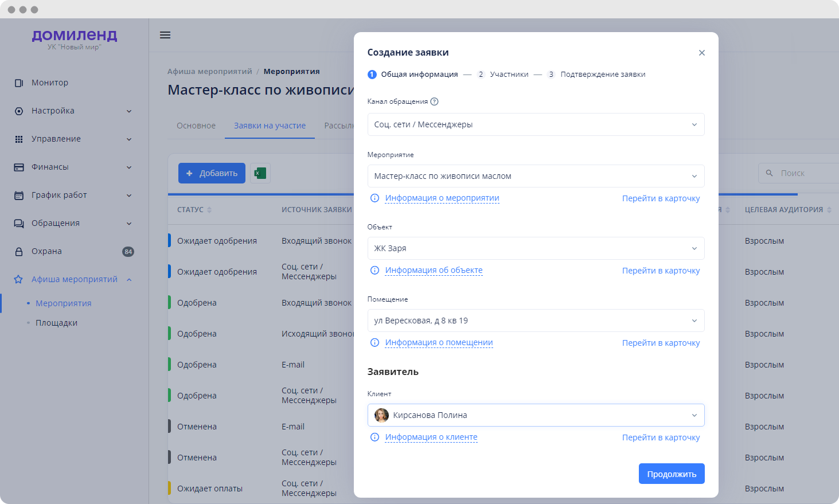Click the Охрана badge showing 84
The image size is (839, 504).
tap(128, 252)
